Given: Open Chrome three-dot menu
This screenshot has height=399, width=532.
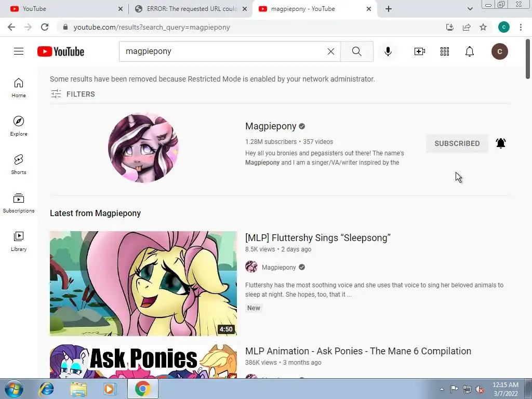Looking at the screenshot, I should [521, 27].
